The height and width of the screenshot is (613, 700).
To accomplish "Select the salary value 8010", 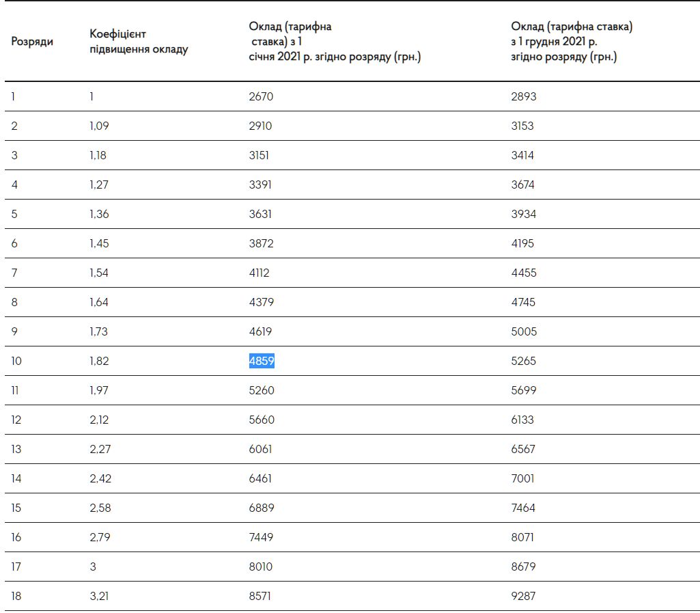I will click(261, 567).
